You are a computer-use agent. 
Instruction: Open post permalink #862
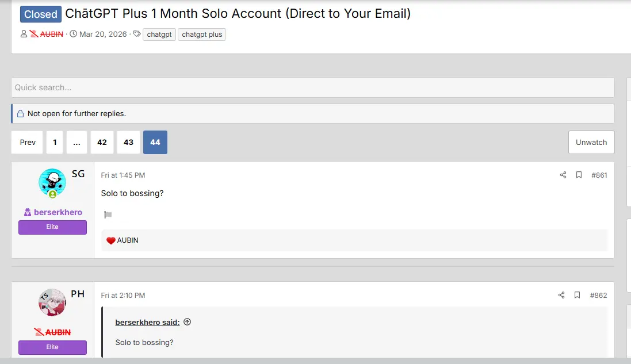598,295
